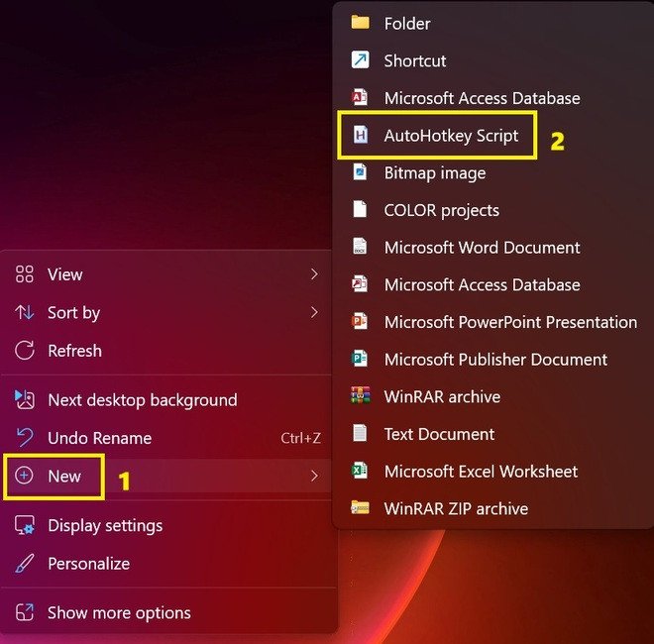This screenshot has width=654, height=644.
Task: Click the Display settings monitor icon
Action: (x=24, y=525)
